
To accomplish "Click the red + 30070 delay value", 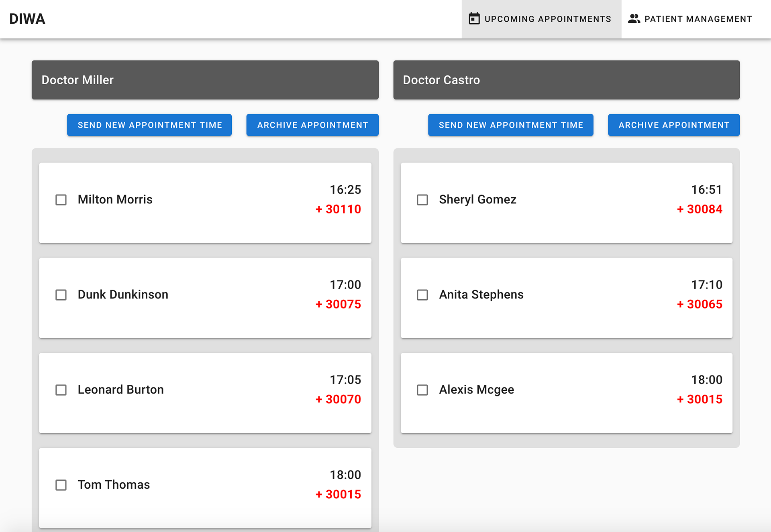I will pos(338,399).
